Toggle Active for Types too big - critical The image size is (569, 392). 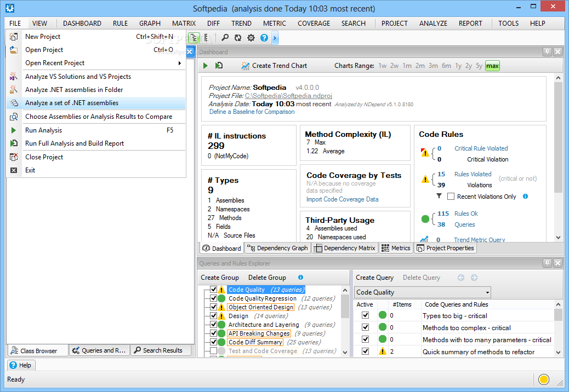coord(366,315)
